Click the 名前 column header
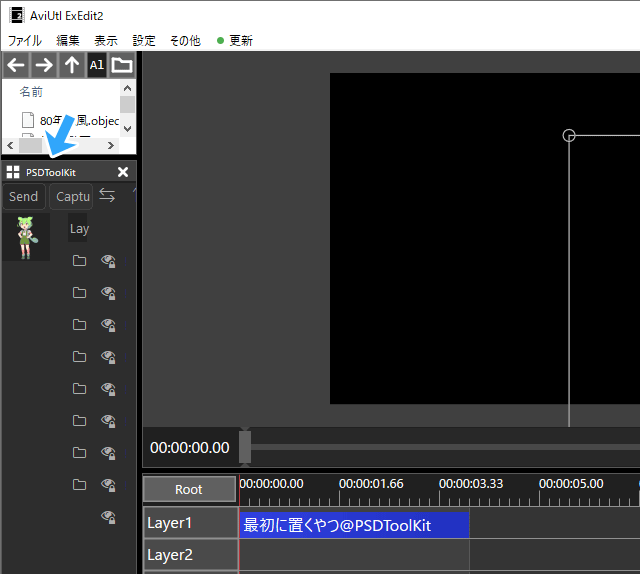 (31, 91)
